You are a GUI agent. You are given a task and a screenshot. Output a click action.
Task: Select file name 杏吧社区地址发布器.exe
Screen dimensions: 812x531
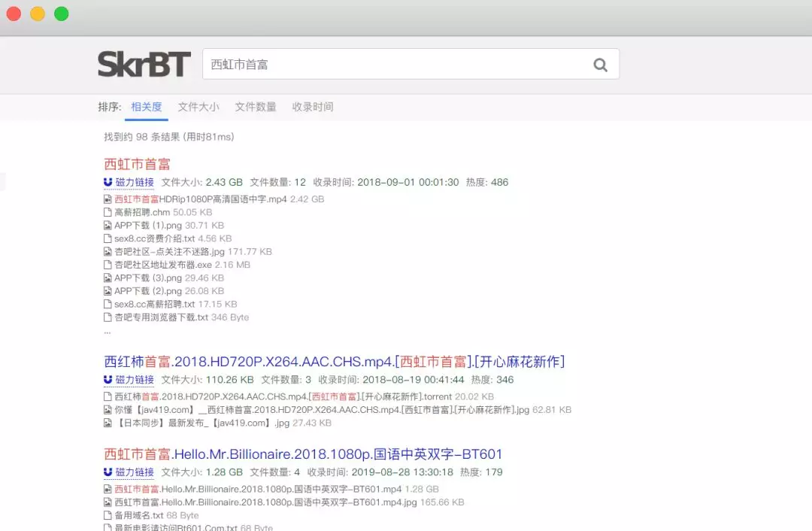(163, 265)
